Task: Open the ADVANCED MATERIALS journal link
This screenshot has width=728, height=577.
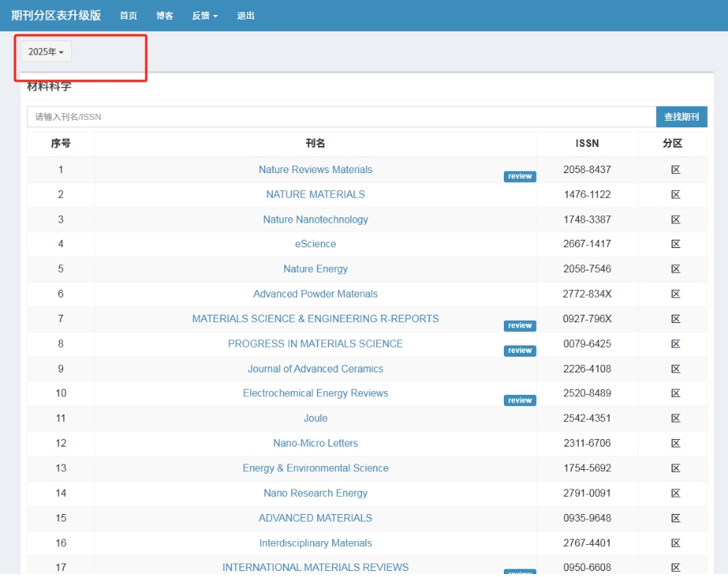Action: click(315, 518)
